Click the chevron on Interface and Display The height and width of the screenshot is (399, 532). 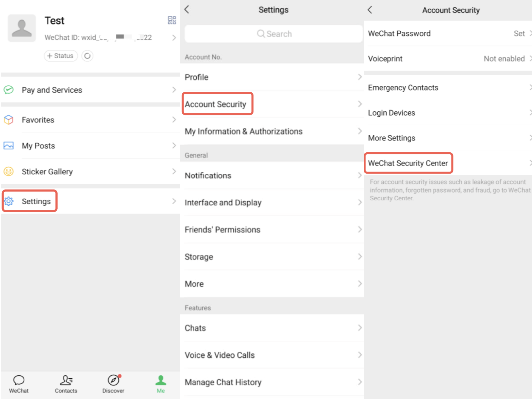click(360, 202)
